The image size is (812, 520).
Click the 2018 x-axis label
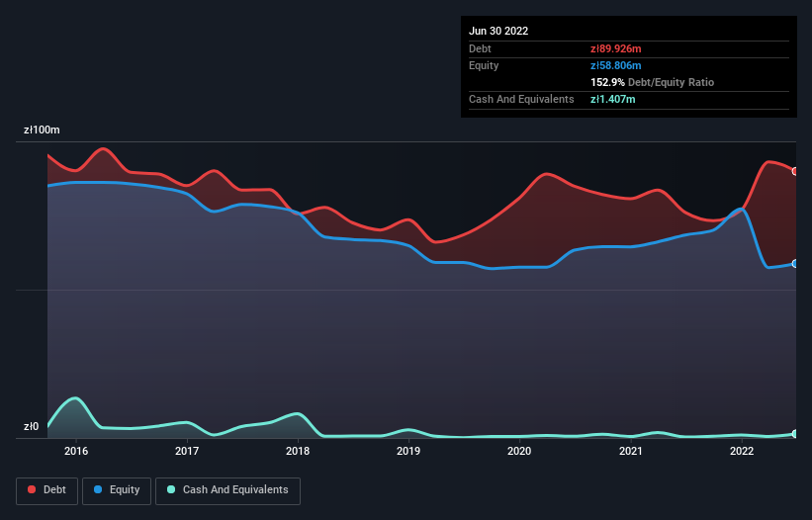coord(298,451)
